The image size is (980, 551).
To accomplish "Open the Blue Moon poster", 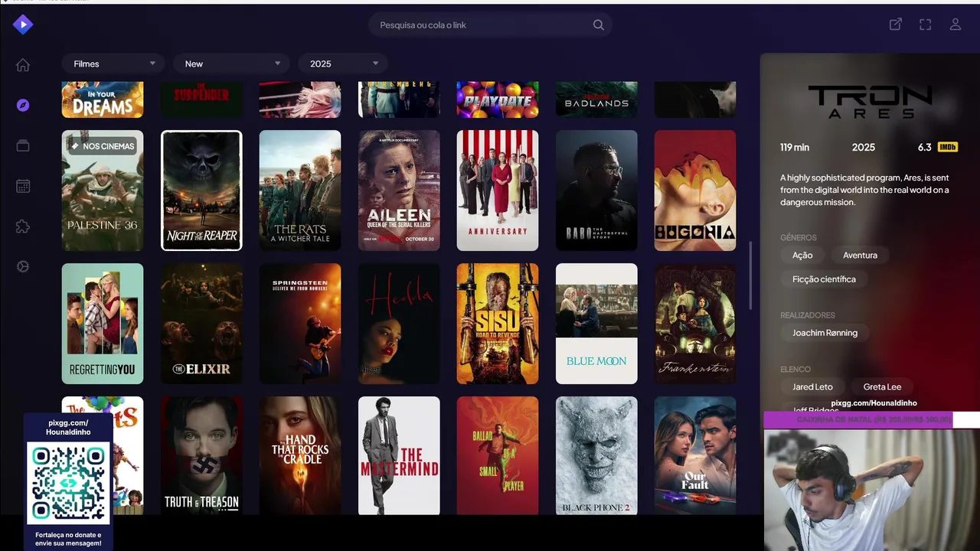I will pos(596,324).
